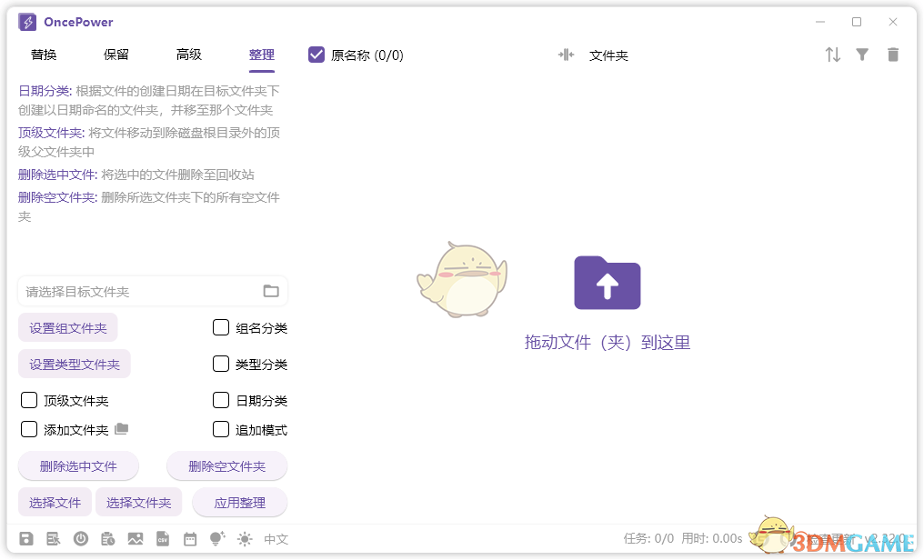924x560 pixels.
Task: Click the save settings floppy disk icon
Action: (x=26, y=538)
